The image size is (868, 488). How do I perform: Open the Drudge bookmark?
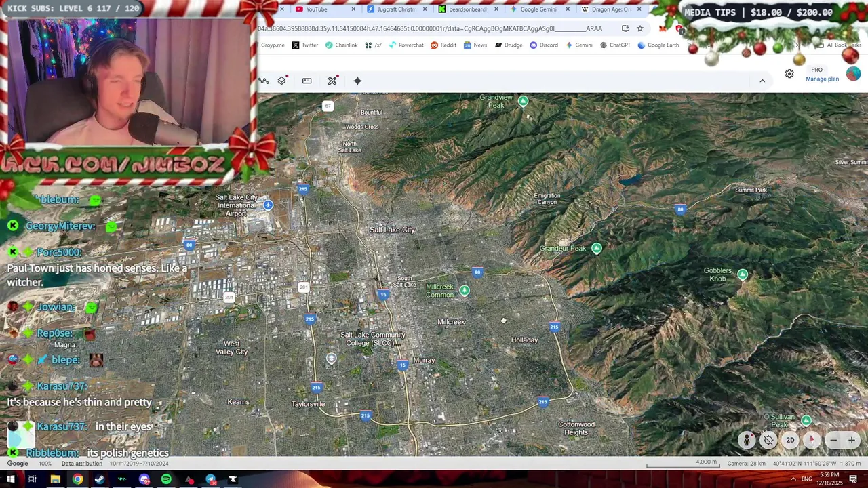point(509,45)
